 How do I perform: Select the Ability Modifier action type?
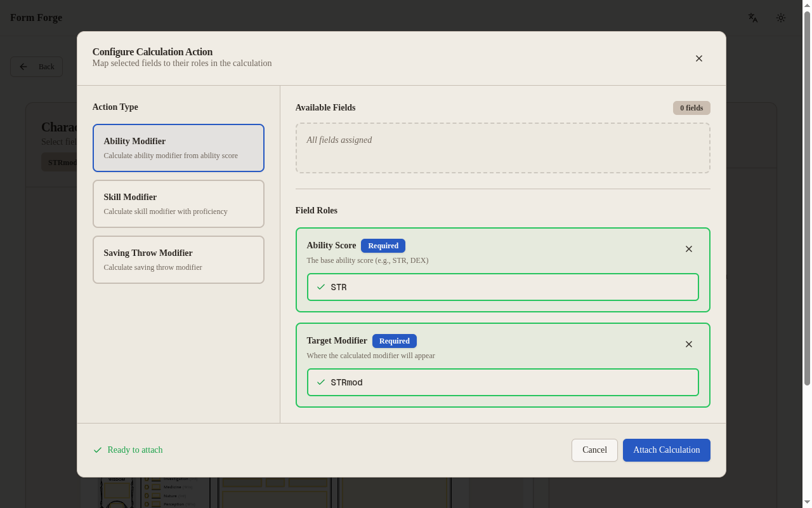coord(178,148)
